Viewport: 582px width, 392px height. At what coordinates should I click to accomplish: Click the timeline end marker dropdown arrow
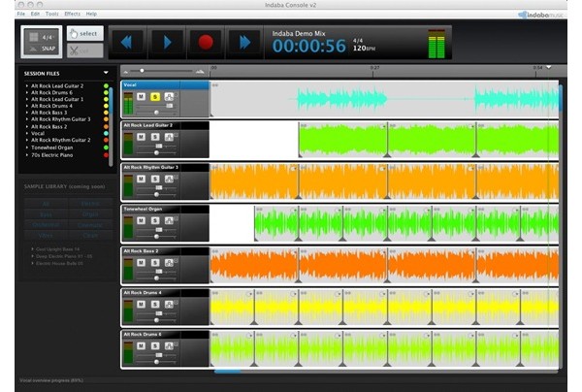(x=549, y=68)
